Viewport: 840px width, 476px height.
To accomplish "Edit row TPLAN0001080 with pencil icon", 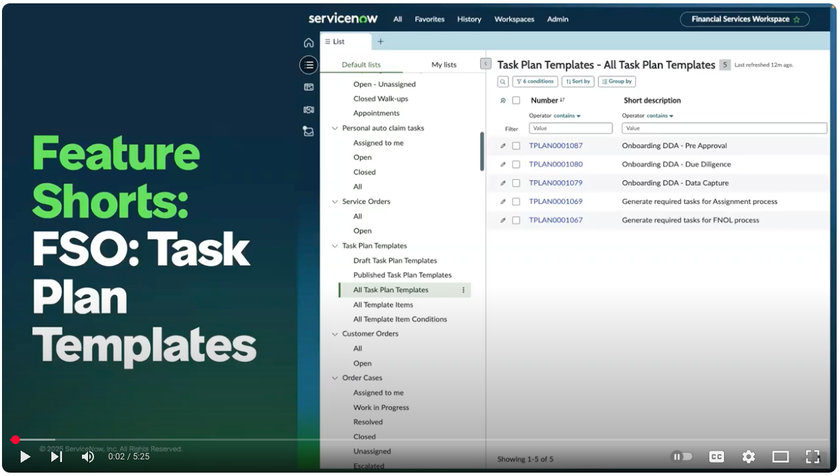I will coord(502,164).
